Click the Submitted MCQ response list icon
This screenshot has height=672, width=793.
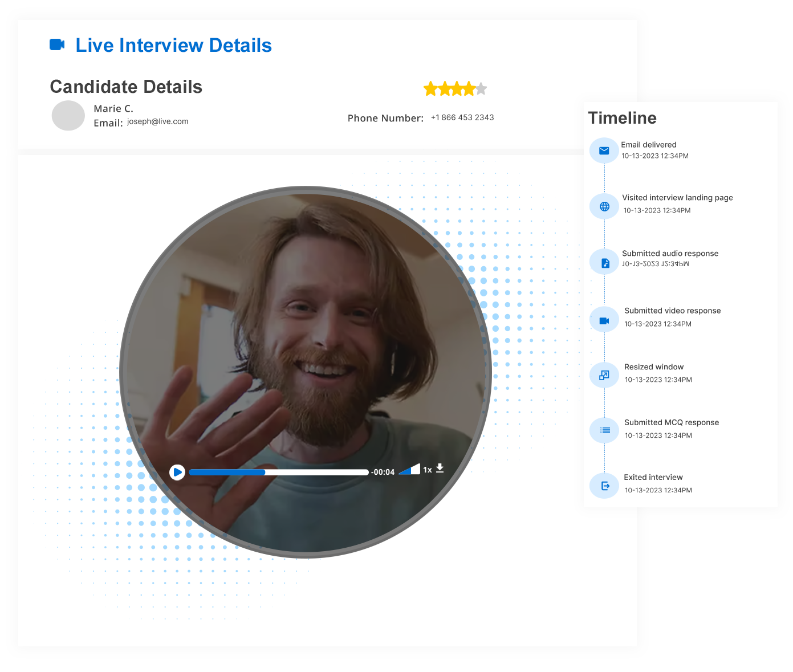coord(604,430)
